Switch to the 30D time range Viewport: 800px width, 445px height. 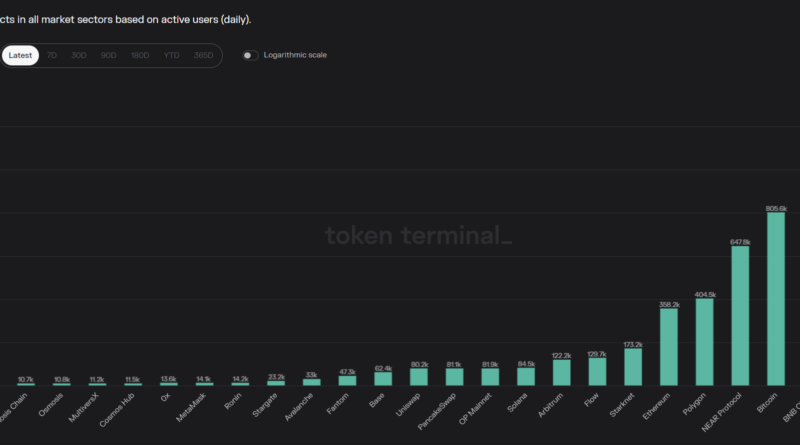pyautogui.click(x=79, y=55)
